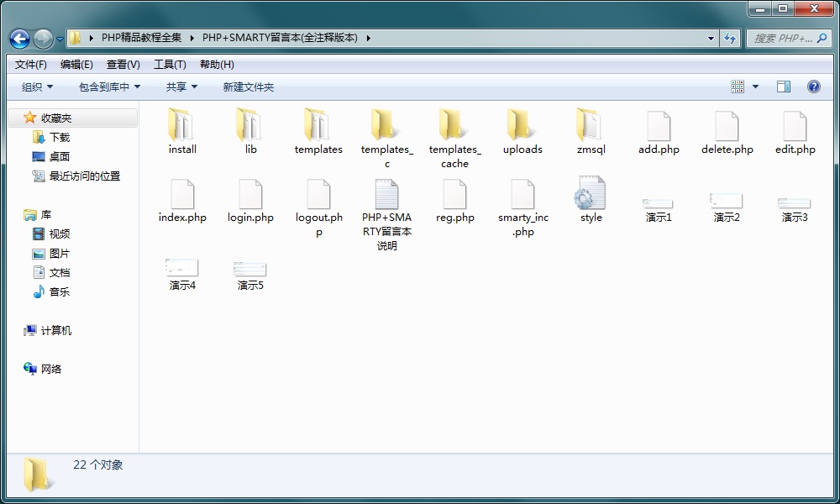
Task: Open the view options dropdown arrow
Action: pyautogui.click(x=755, y=87)
